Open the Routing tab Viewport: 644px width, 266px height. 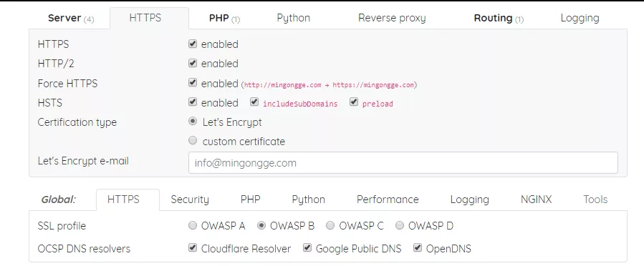coord(499,19)
